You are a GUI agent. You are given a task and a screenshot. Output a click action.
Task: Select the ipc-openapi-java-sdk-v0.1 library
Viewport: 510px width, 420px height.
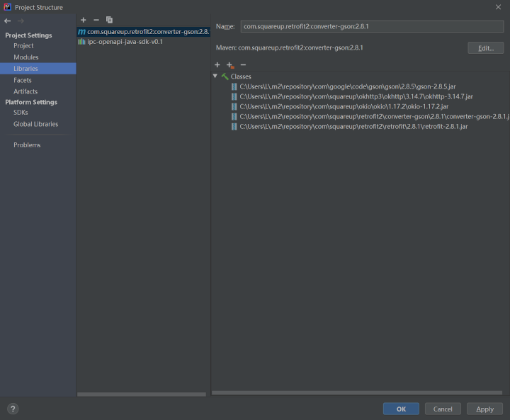pyautogui.click(x=125, y=42)
